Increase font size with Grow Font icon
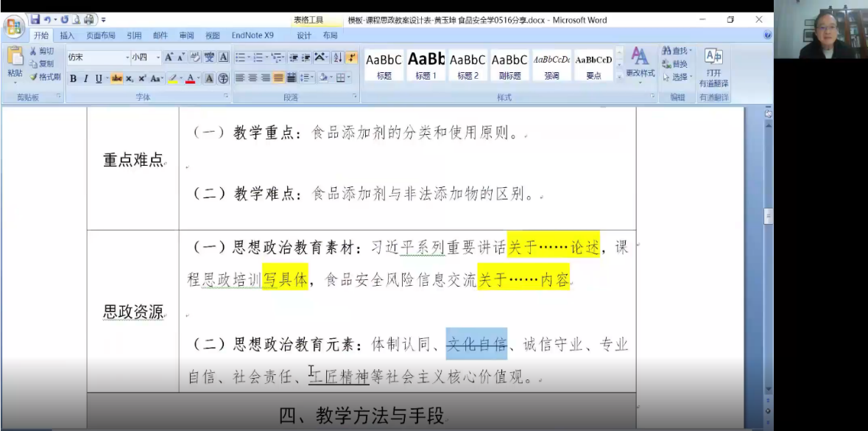The height and width of the screenshot is (431, 868). pyautogui.click(x=169, y=57)
